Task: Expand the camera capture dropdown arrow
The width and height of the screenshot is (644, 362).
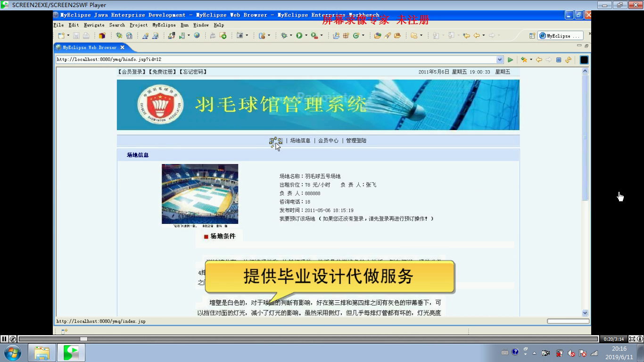Action: [x=247, y=35]
